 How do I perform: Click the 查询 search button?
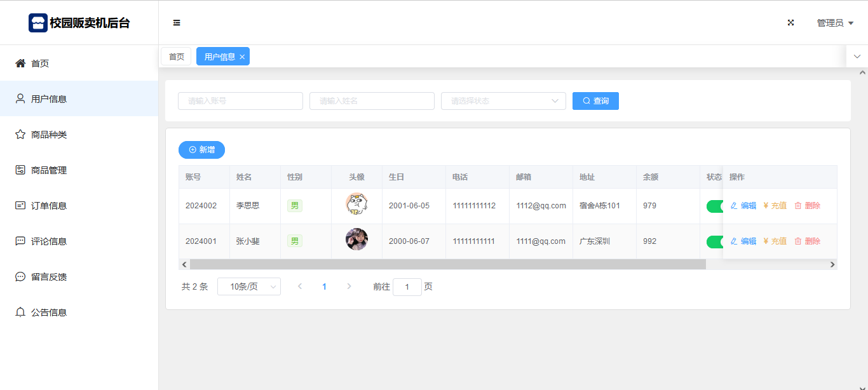coord(595,101)
